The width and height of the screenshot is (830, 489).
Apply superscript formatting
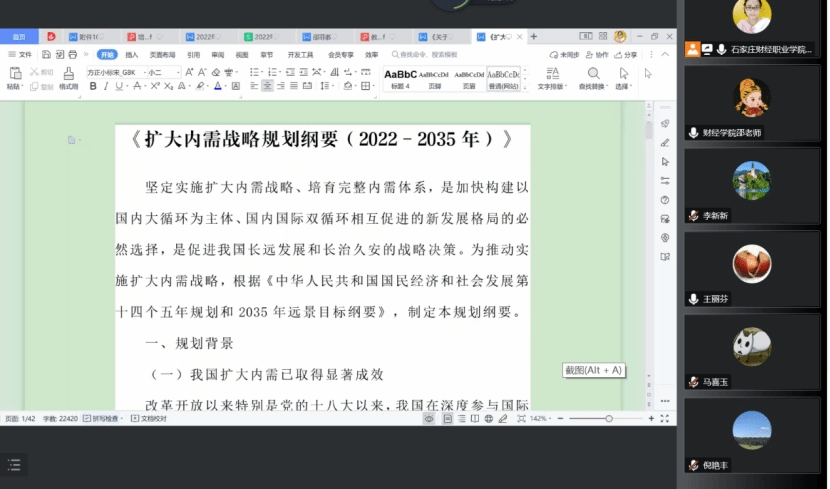click(155, 86)
